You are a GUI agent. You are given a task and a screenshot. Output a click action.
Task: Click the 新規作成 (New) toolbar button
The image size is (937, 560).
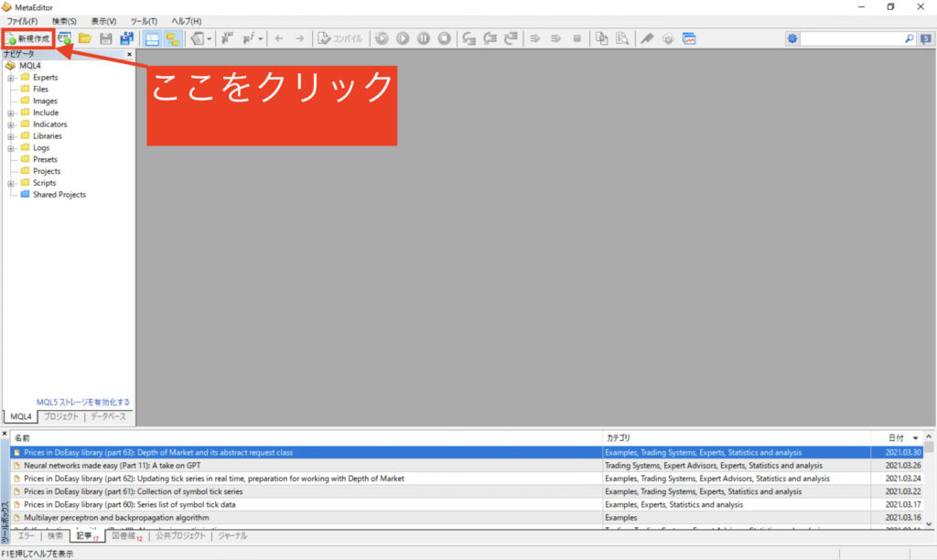pos(28,38)
